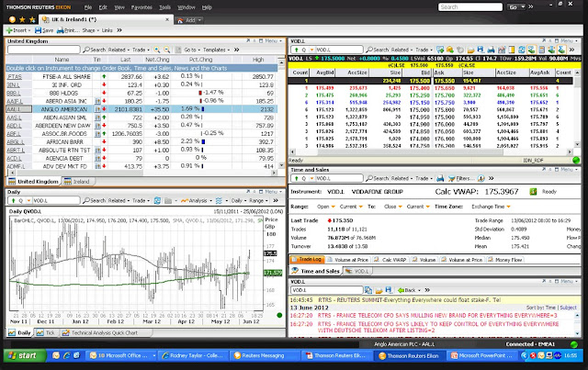This screenshot has height=370, width=588.
Task: Click the refresh icon in Daily chart toolbar
Action: tap(157, 200)
